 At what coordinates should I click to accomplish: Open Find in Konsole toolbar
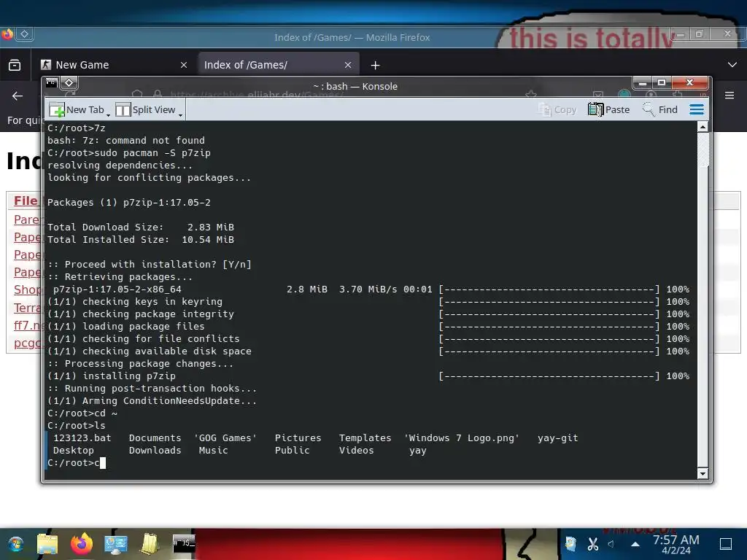point(660,109)
